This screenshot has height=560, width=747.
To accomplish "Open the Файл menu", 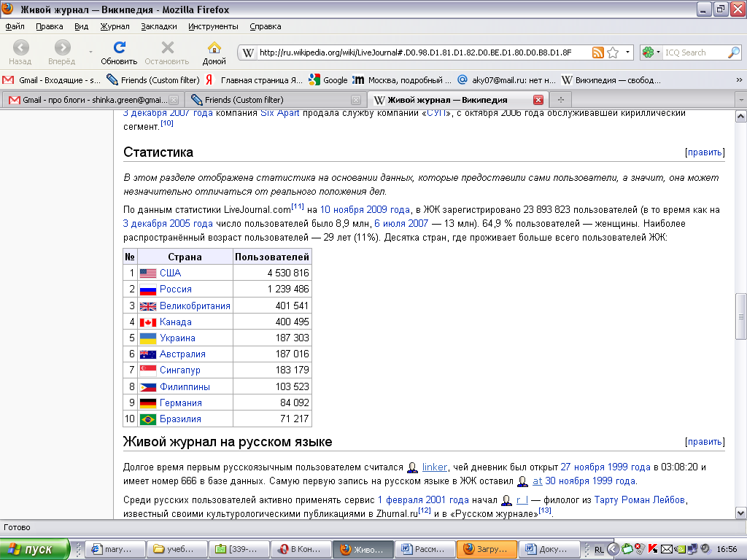I will pos(15,27).
